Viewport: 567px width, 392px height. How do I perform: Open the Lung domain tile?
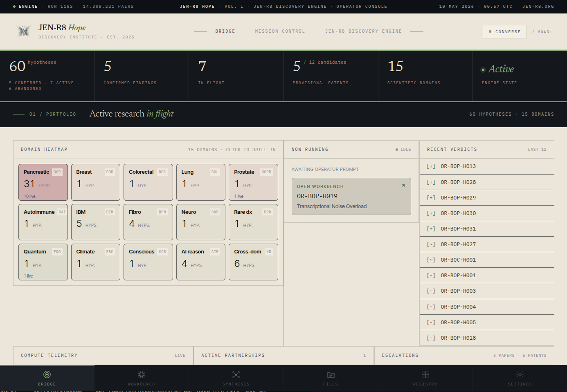tap(201, 182)
